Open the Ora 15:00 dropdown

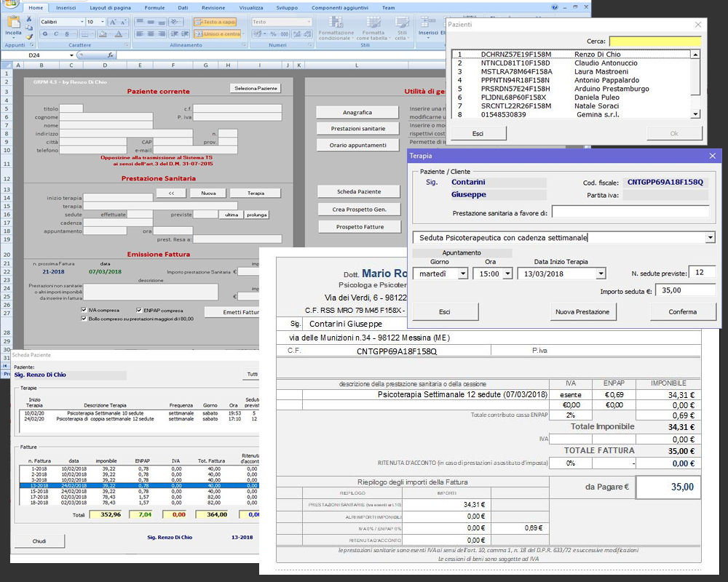pyautogui.click(x=507, y=274)
